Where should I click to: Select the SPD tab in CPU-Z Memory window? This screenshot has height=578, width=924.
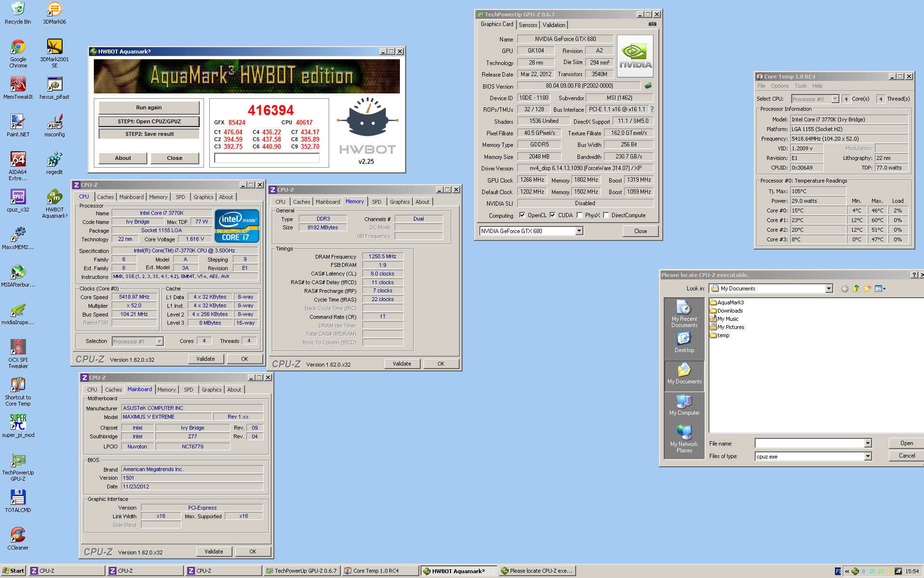coord(376,202)
